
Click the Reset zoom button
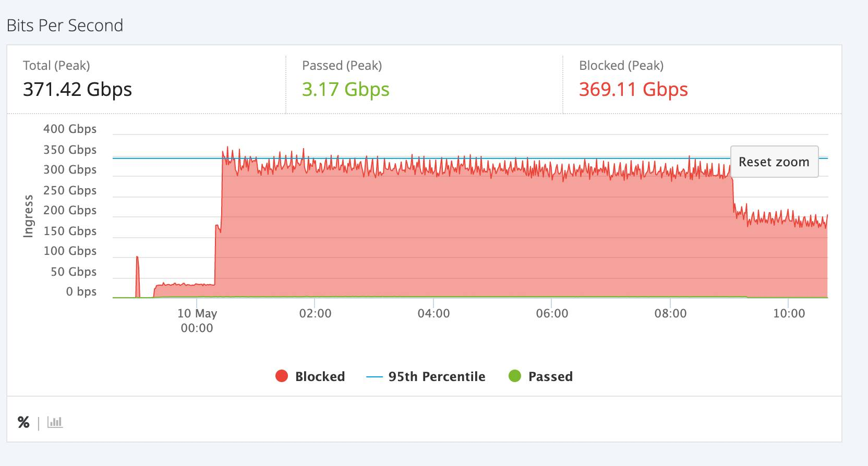pos(774,162)
